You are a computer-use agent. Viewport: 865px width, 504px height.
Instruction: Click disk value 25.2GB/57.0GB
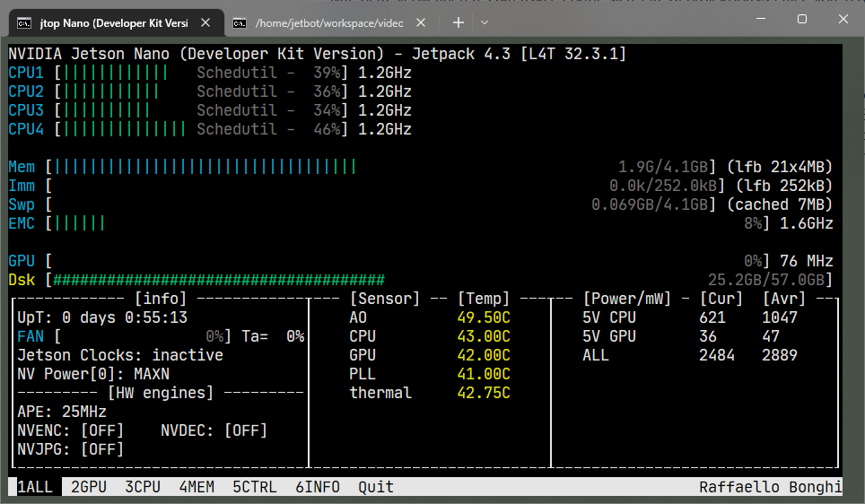point(765,280)
